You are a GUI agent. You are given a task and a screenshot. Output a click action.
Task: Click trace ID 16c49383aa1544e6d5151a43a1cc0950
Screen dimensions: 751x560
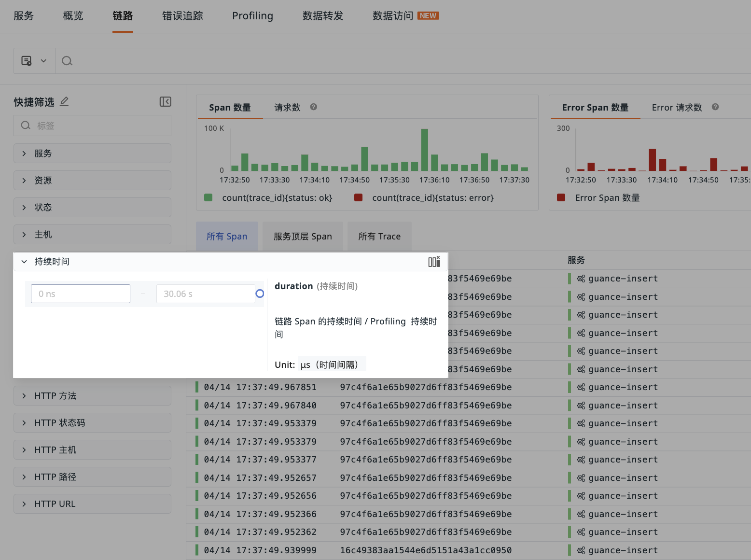pos(426,550)
